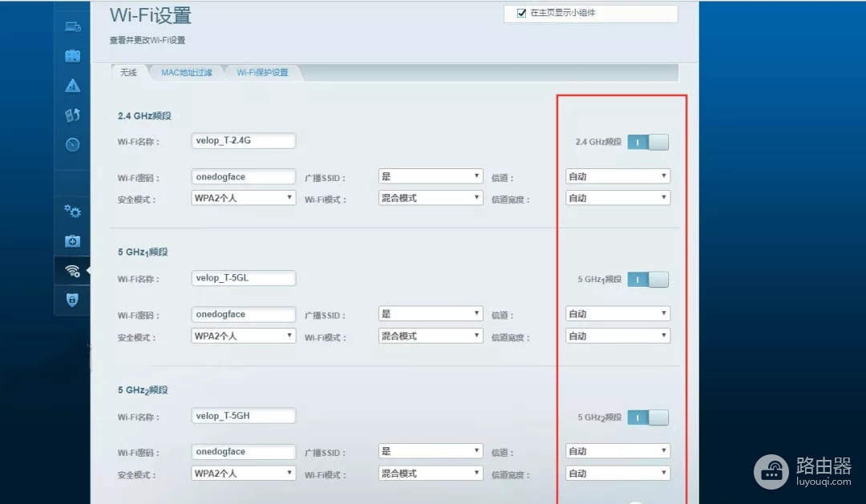Open connectivity settings gears icon
The width and height of the screenshot is (866, 504).
point(72,212)
